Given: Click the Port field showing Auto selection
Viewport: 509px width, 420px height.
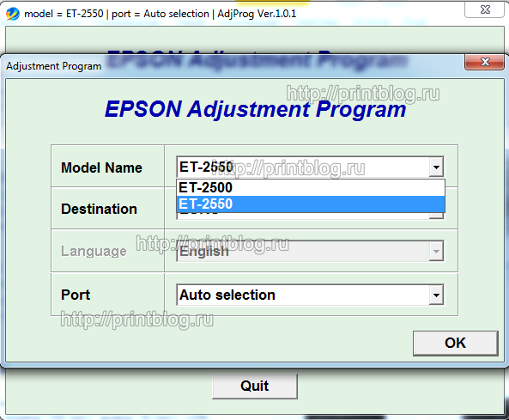Looking at the screenshot, I should [310, 295].
